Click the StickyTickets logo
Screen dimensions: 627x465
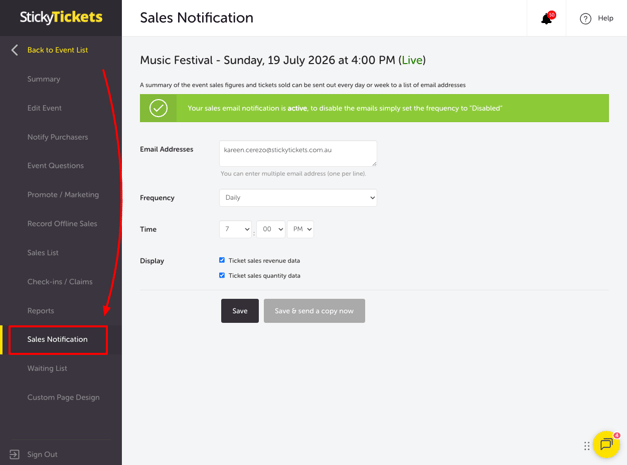(61, 17)
